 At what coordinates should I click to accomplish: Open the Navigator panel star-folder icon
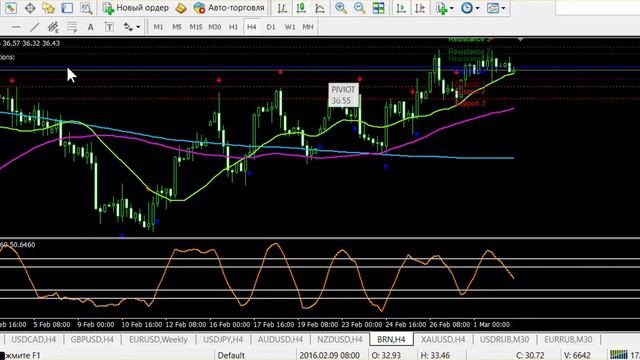tap(48, 8)
